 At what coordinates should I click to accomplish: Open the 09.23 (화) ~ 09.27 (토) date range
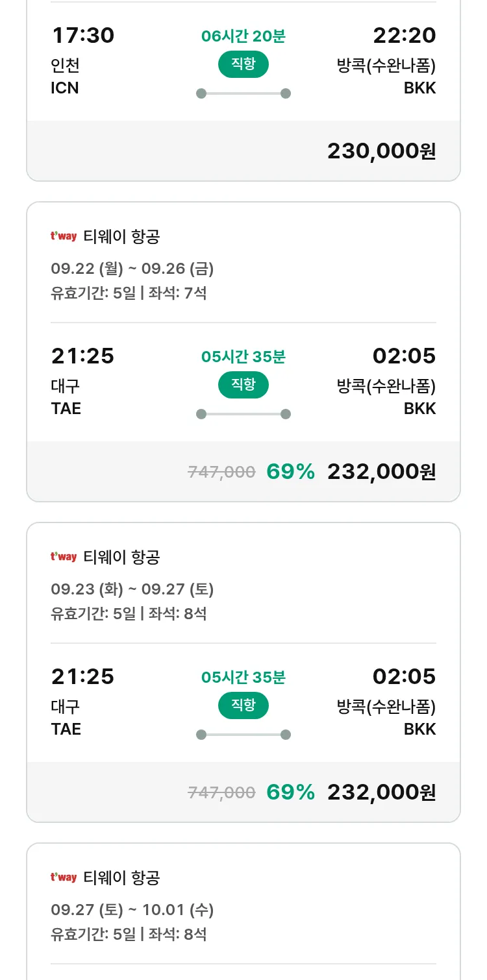click(132, 589)
